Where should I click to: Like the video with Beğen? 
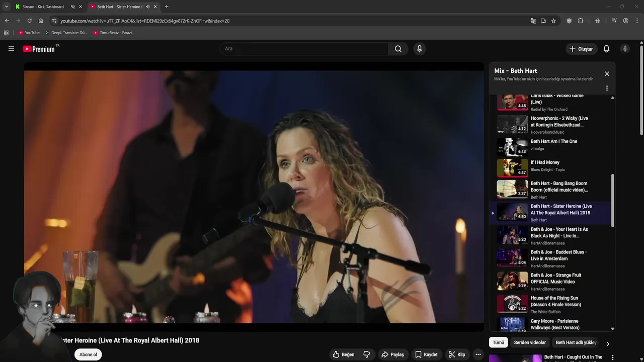coord(343,354)
